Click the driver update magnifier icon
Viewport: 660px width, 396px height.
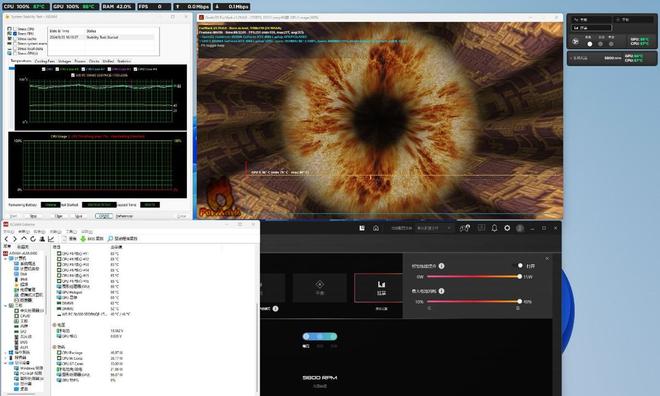tap(110, 239)
